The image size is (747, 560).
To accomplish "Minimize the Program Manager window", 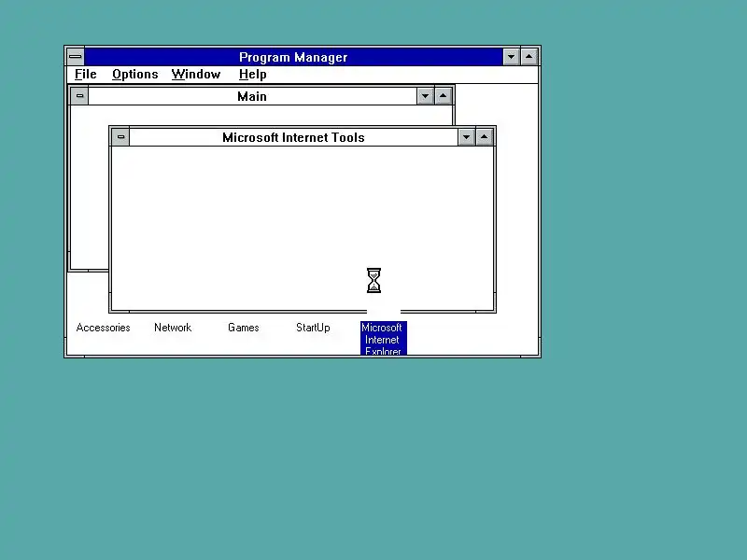I will [511, 57].
